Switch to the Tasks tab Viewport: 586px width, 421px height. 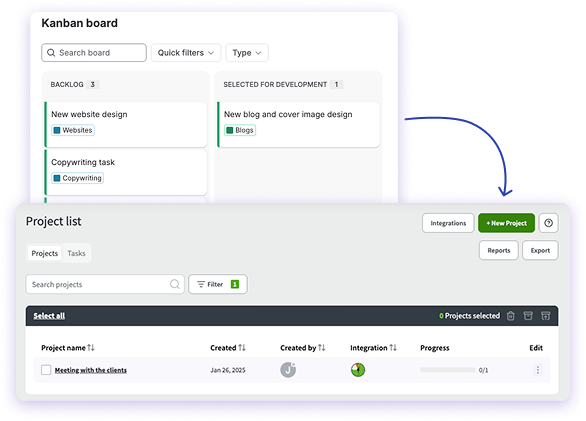coord(76,253)
